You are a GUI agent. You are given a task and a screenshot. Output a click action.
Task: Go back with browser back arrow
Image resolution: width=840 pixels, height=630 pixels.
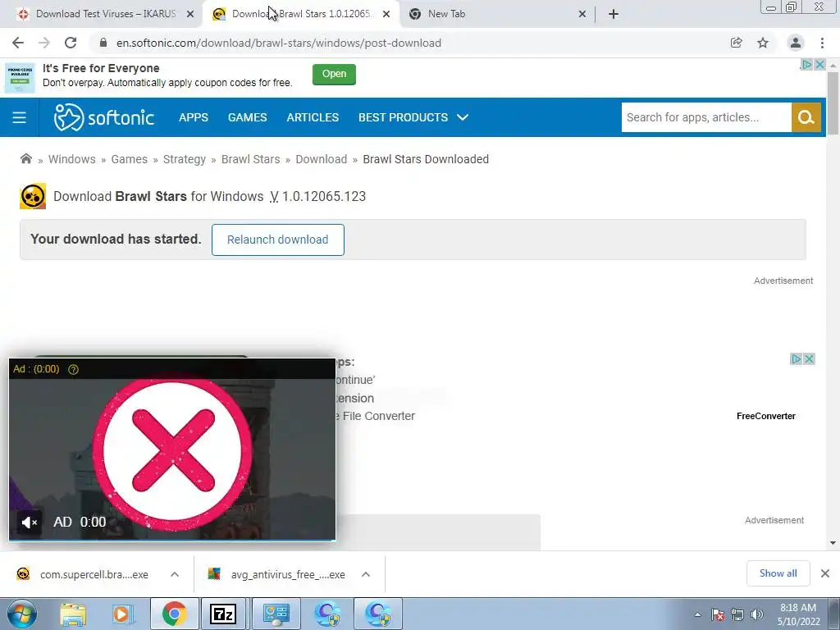(x=18, y=43)
